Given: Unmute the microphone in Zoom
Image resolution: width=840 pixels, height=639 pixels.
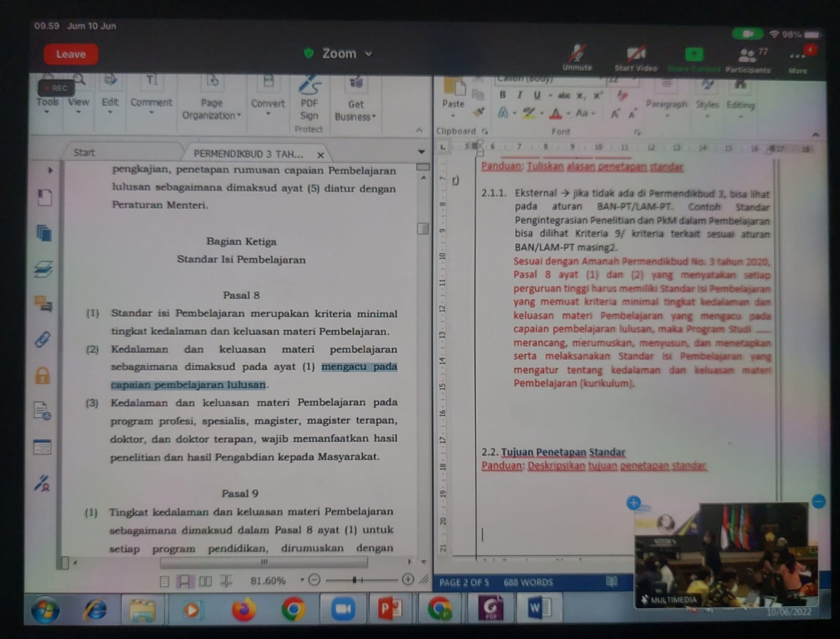Looking at the screenshot, I should (577, 57).
